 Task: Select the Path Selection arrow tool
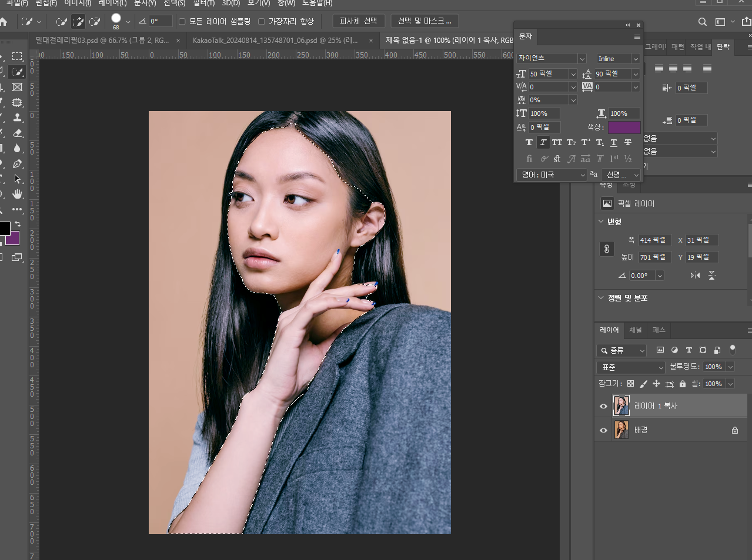[18, 179]
